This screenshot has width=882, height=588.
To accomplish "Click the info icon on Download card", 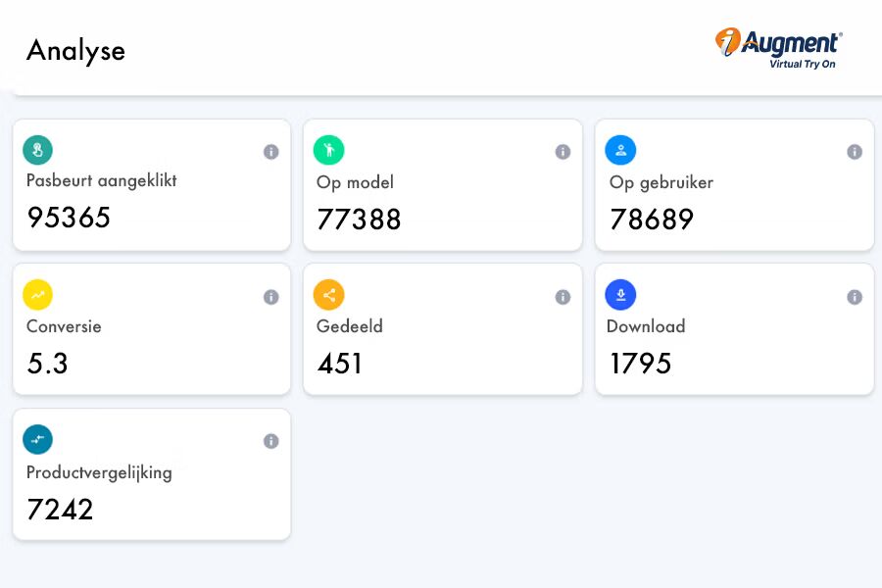I will pos(854,296).
